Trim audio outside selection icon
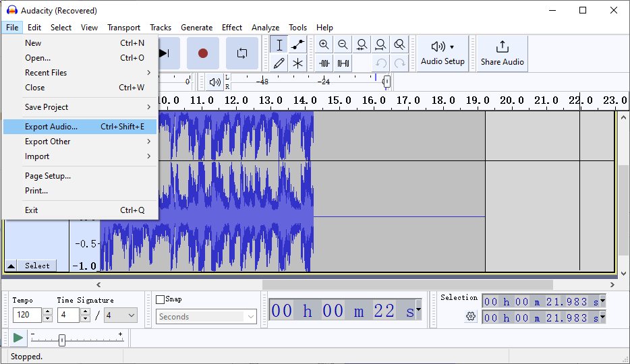630x364 pixels. tap(324, 63)
